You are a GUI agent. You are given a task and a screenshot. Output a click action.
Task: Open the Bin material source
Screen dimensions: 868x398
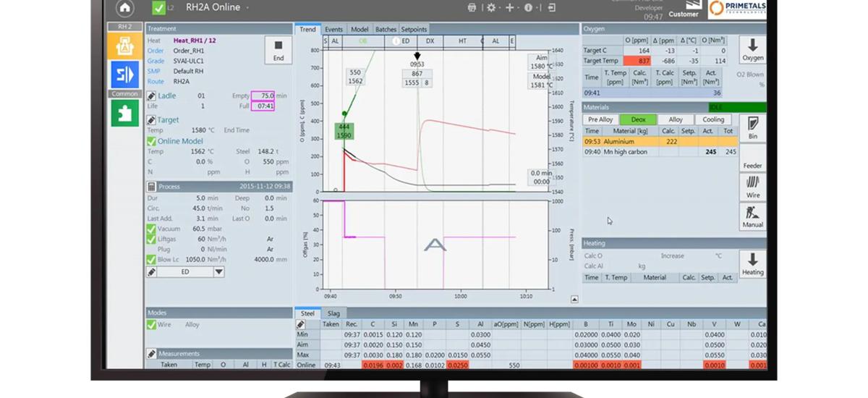point(752,128)
